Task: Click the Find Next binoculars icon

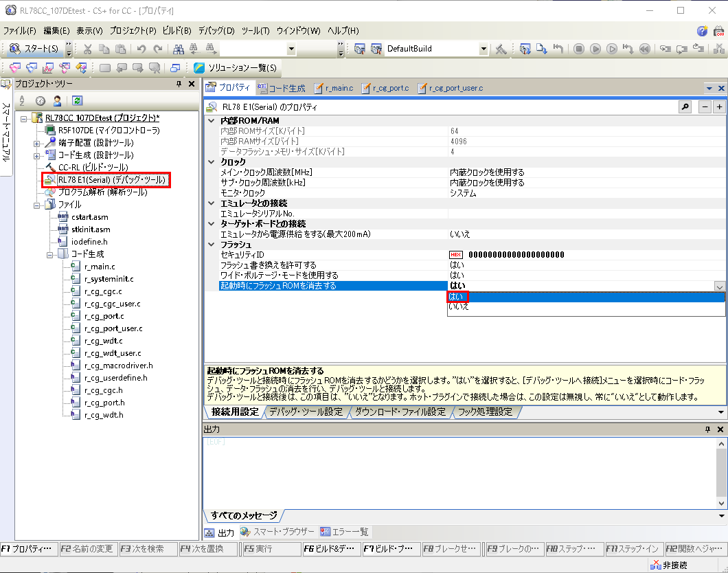Action: 210,49
